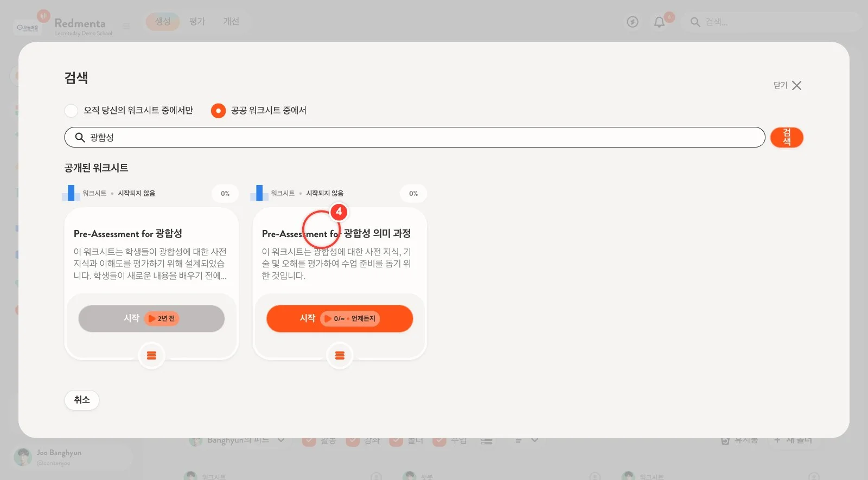This screenshot has width=868, height=480.
Task: Click the worksheet bar-chart icon above the second card
Action: point(259,193)
